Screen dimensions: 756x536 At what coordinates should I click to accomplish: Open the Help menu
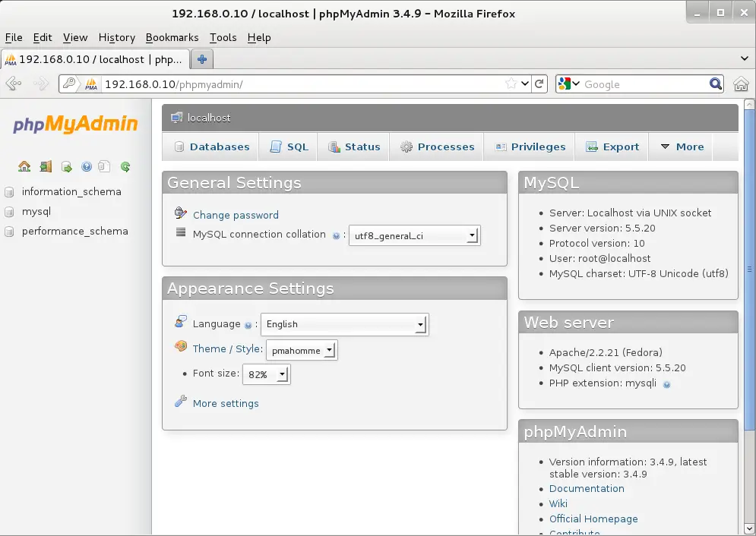259,37
